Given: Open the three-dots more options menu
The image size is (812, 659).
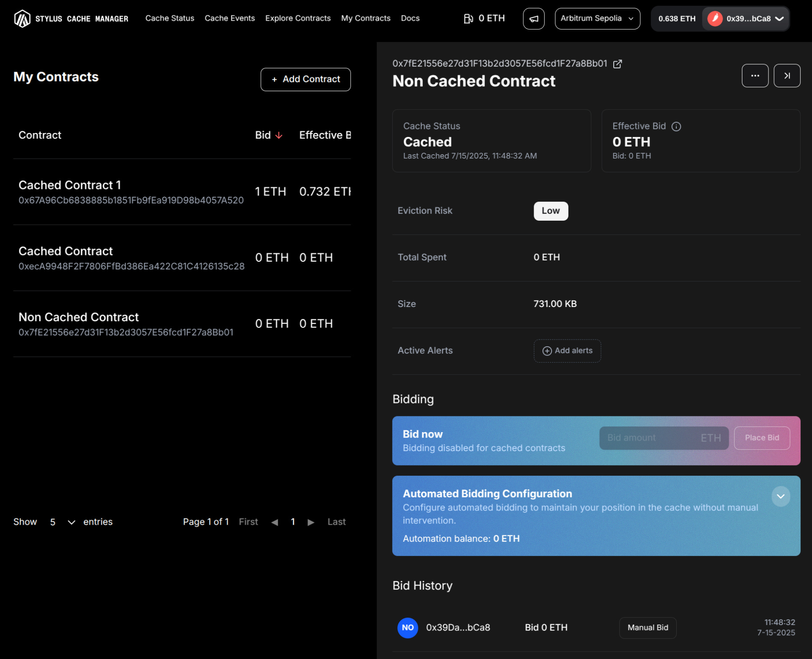Looking at the screenshot, I should coord(755,76).
